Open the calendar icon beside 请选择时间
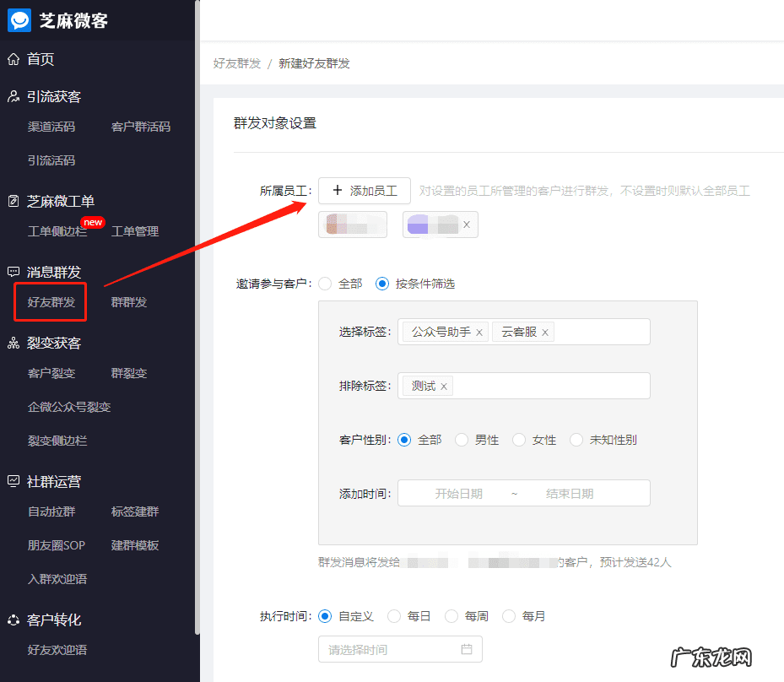This screenshot has width=784, height=682. 468,648
